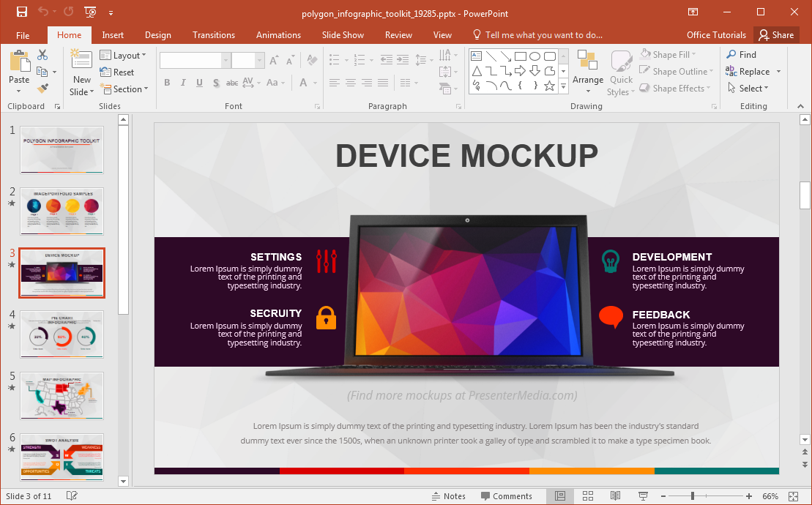Open the Arrange tool
Screen dimensions: 812x505
587,72
